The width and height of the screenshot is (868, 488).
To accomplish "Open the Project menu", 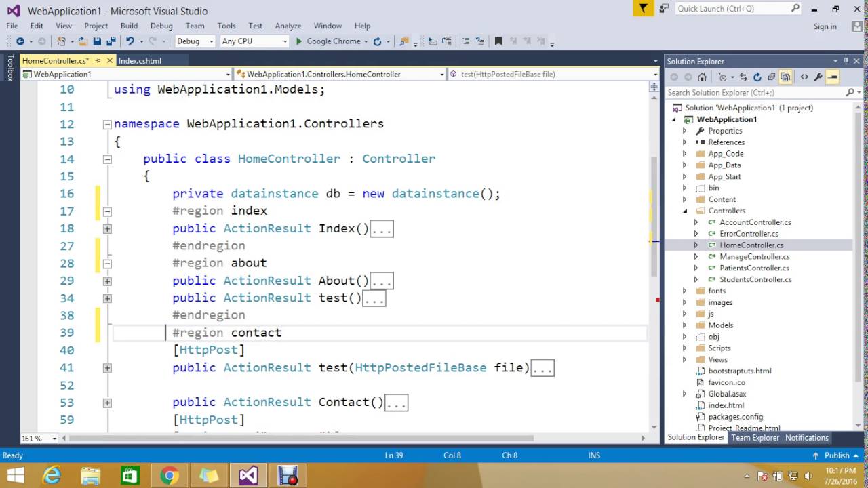I will tap(96, 26).
